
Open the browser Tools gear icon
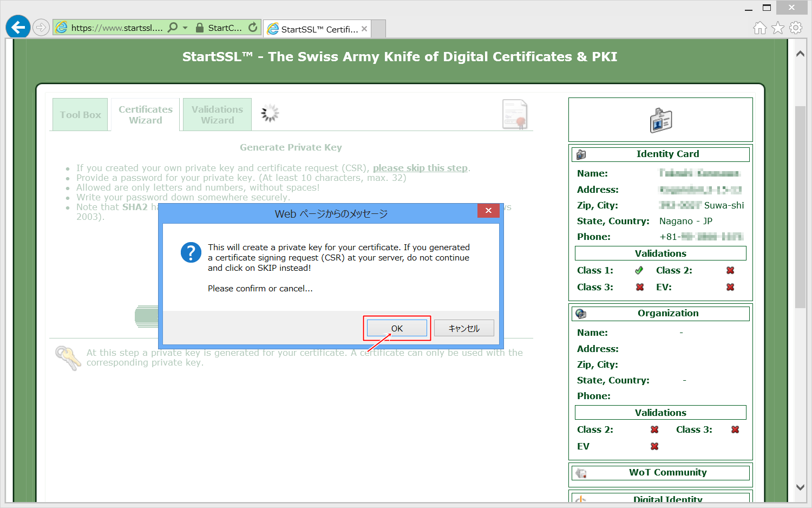(796, 28)
